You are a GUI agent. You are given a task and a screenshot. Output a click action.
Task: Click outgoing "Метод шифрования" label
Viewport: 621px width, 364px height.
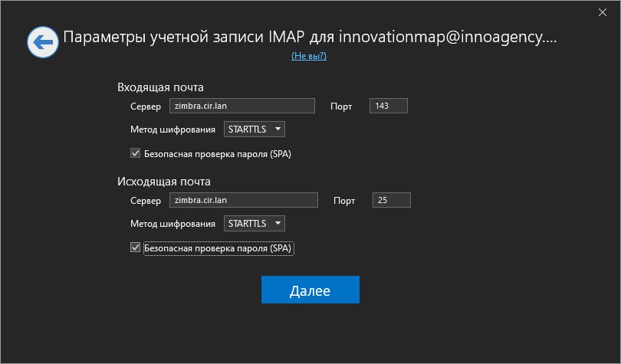(x=172, y=224)
